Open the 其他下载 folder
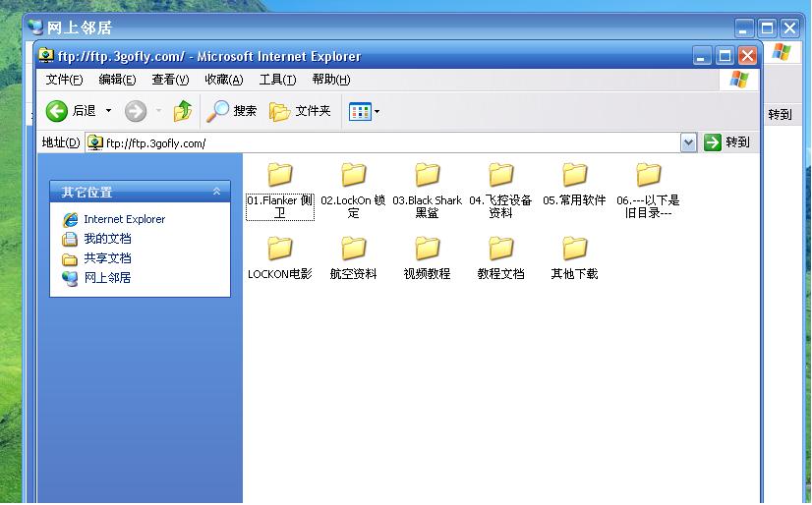This screenshot has height=505, width=812. point(574,258)
